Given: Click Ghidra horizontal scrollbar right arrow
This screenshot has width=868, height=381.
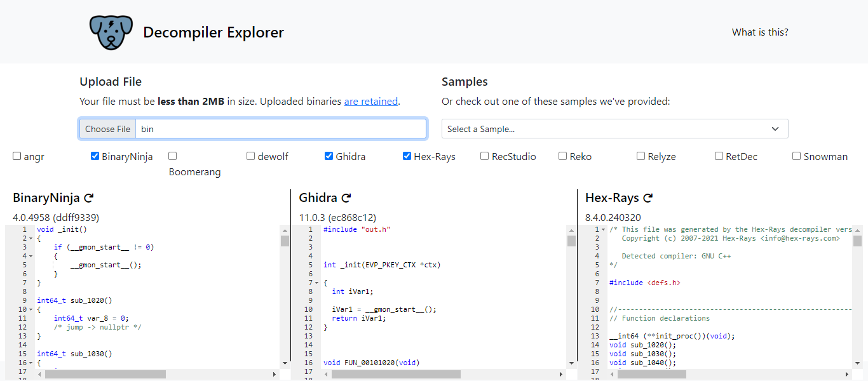Looking at the screenshot, I should (x=561, y=375).
